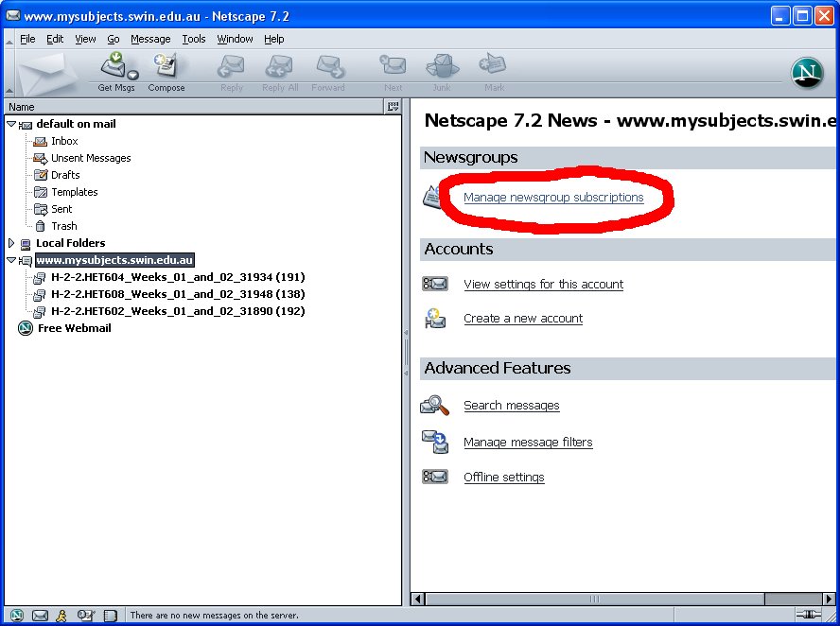The image size is (840, 626).
Task: Open the Help menu
Action: pos(273,39)
